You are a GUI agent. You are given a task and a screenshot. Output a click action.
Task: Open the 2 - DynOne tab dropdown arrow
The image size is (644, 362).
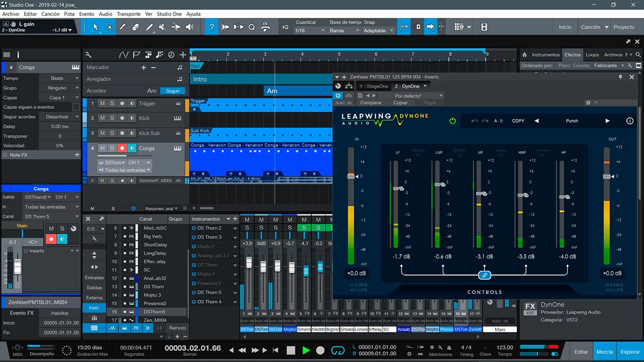tap(425, 86)
